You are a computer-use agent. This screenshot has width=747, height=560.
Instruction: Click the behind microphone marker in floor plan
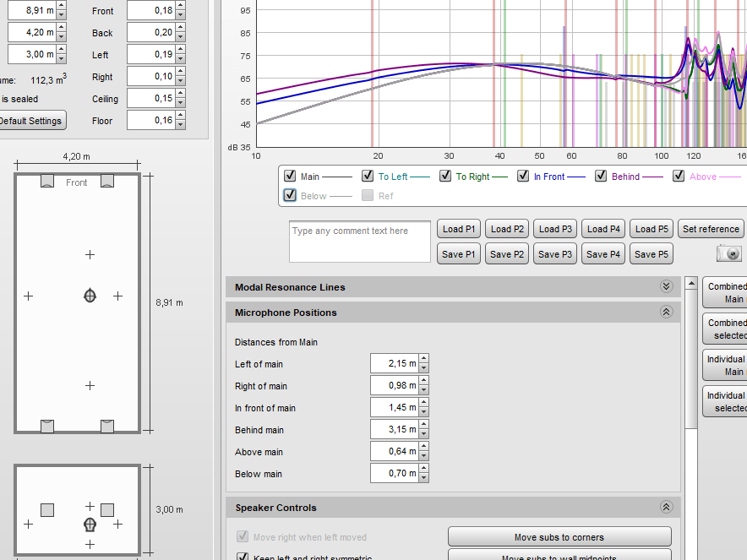(x=90, y=385)
